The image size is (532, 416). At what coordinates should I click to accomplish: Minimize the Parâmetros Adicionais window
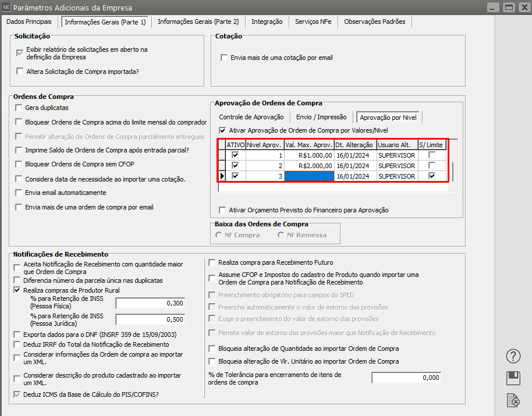coord(494,8)
